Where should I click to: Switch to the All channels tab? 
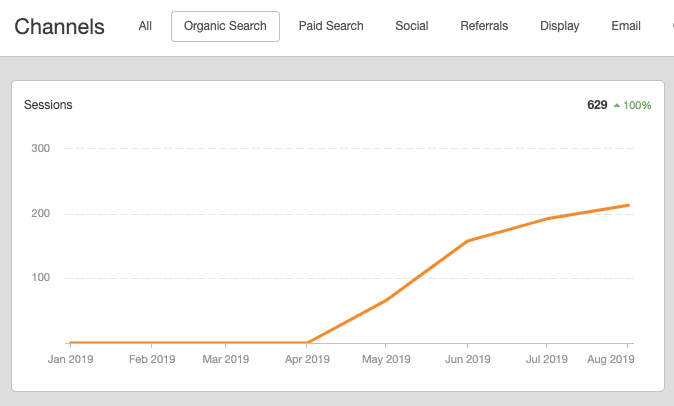click(x=145, y=26)
